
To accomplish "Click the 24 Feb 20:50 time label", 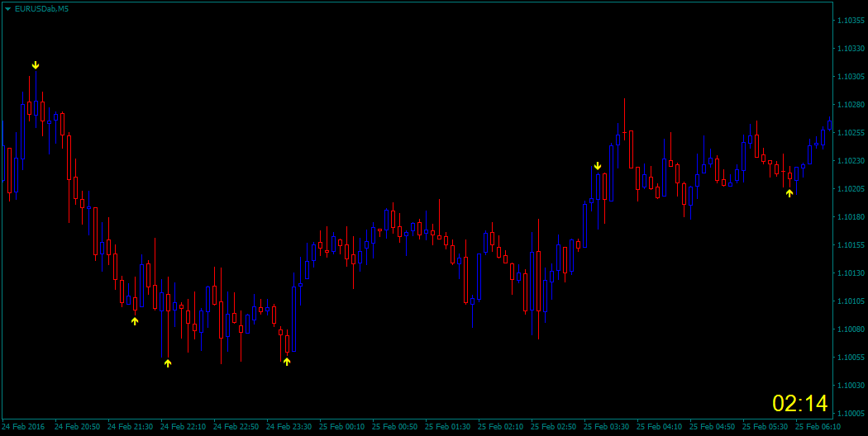I will (x=78, y=427).
